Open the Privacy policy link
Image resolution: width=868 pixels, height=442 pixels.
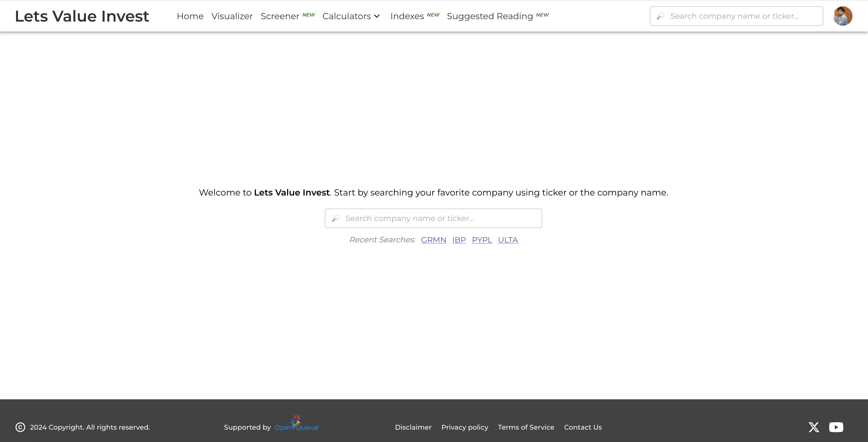tap(465, 427)
